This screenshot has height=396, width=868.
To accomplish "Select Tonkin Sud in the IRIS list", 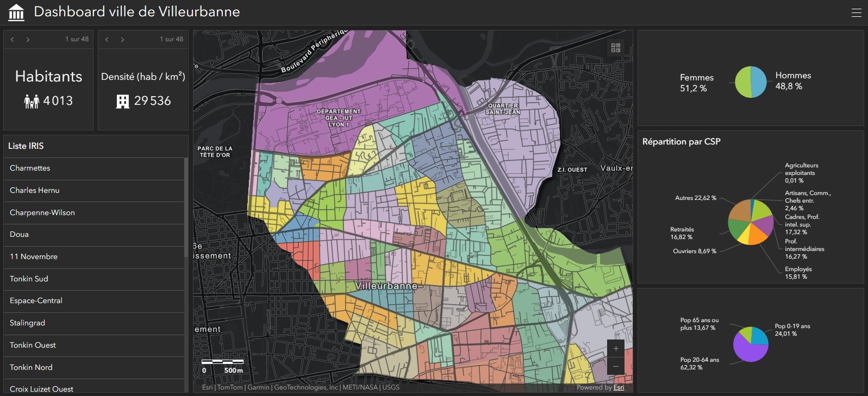I will click(94, 279).
